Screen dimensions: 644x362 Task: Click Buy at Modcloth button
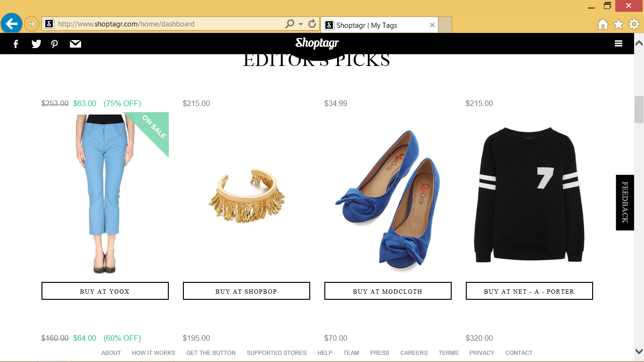click(388, 291)
